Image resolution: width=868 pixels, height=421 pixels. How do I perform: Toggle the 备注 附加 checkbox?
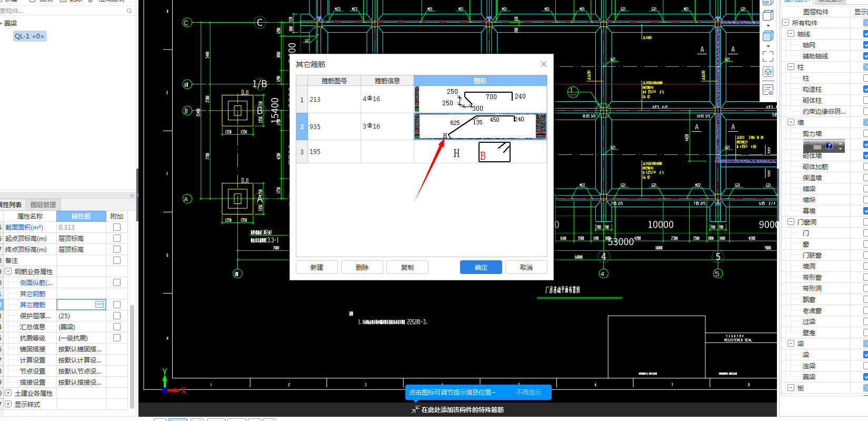(x=117, y=260)
